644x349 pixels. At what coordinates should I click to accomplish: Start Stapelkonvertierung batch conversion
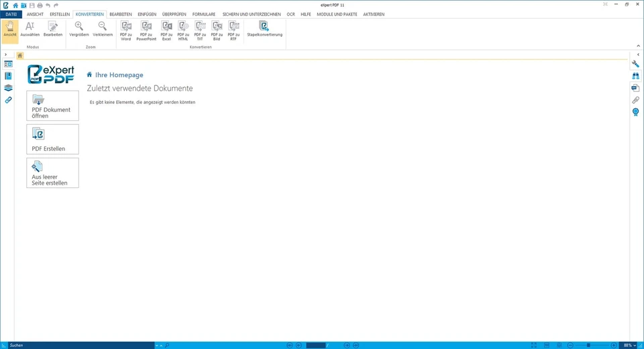click(x=264, y=29)
